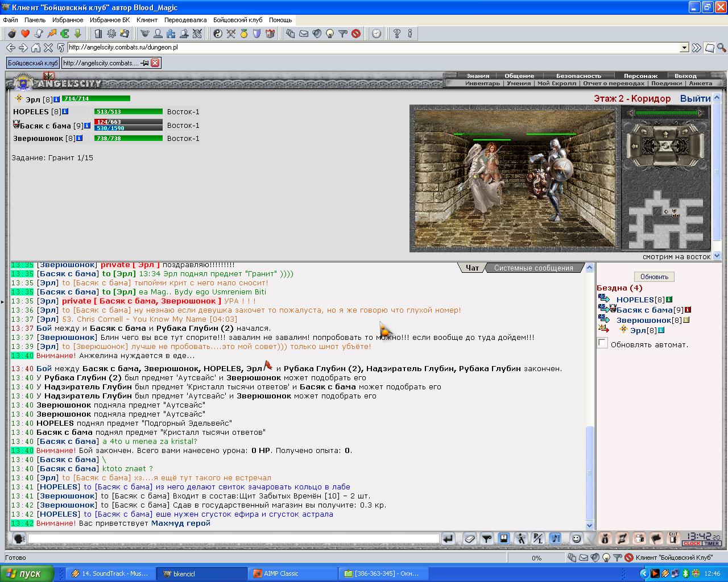
Task: Click the Басяк с бама name in Бездна list
Action: (644, 310)
